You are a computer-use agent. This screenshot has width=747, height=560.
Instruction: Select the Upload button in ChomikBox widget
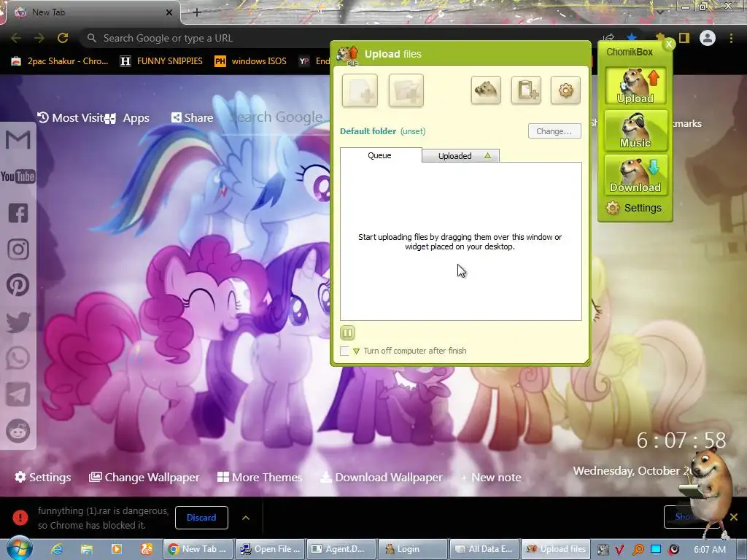coord(635,86)
